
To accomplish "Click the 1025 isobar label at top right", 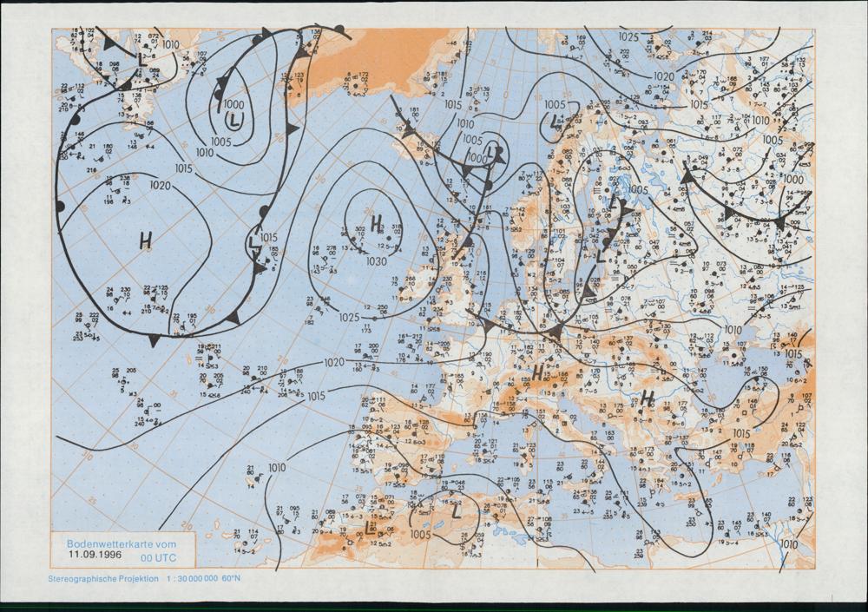I will (628, 36).
